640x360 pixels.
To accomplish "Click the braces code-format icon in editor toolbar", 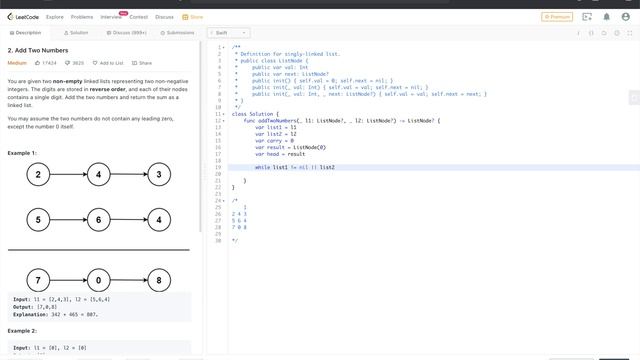I will pyautogui.click(x=591, y=33).
